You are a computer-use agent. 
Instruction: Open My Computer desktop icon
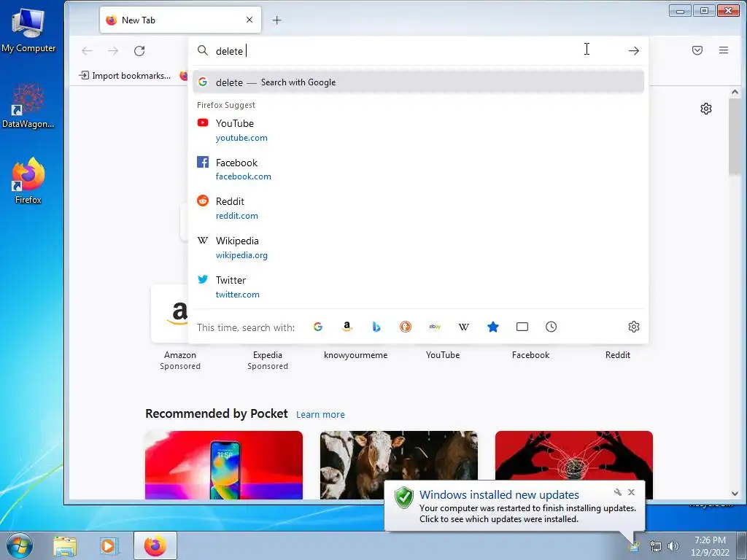[x=28, y=29]
